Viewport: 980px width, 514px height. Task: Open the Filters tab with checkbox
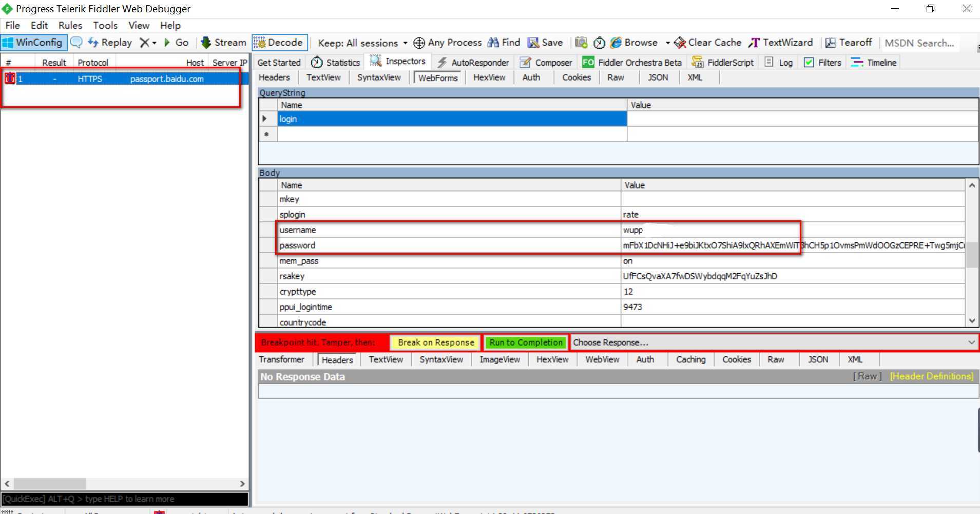click(x=822, y=63)
